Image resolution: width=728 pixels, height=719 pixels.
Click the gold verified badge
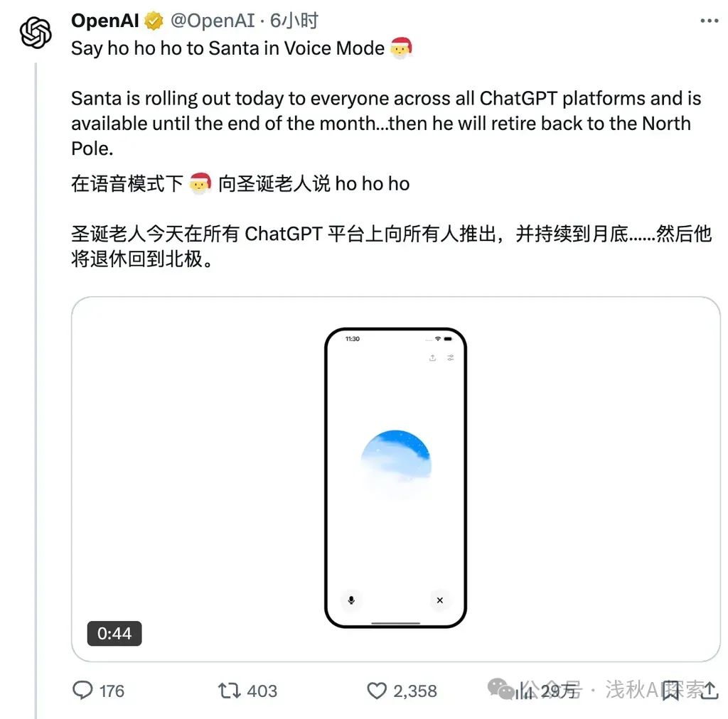click(154, 21)
